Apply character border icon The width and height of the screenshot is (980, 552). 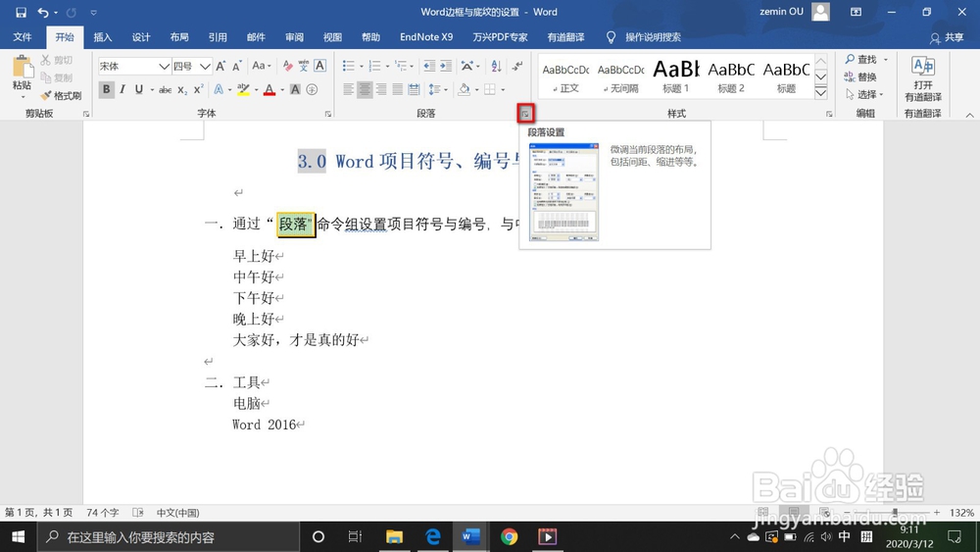pyautogui.click(x=319, y=66)
